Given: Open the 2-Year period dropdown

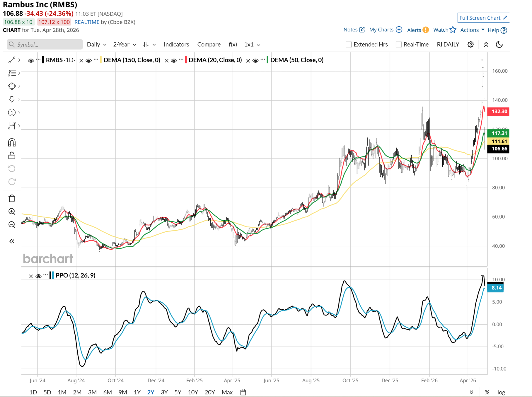Looking at the screenshot, I should point(124,44).
